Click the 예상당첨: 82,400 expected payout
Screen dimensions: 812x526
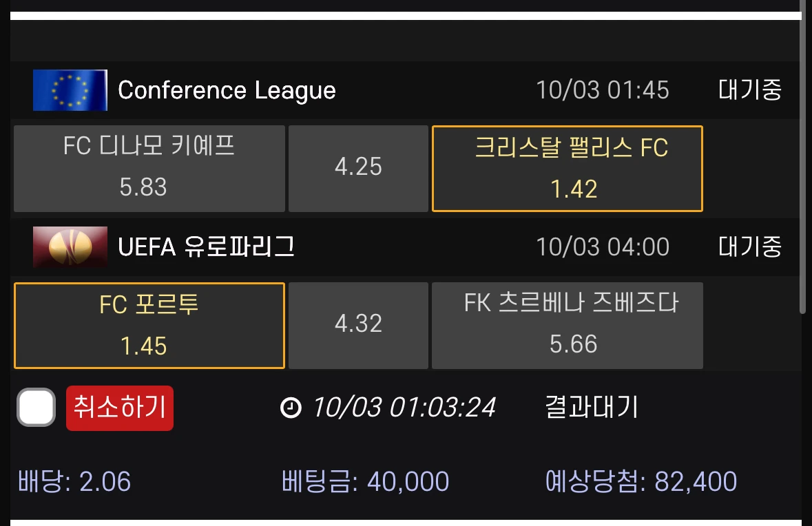641,481
